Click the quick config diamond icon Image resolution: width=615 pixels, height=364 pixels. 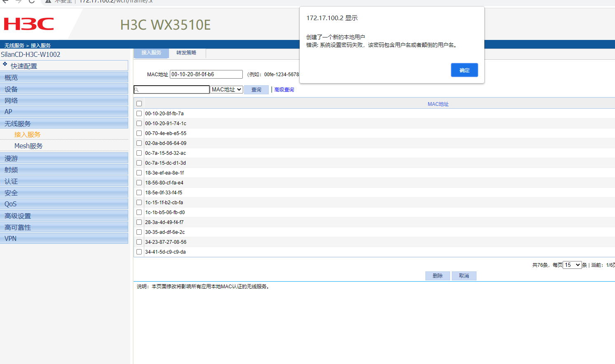pos(5,64)
